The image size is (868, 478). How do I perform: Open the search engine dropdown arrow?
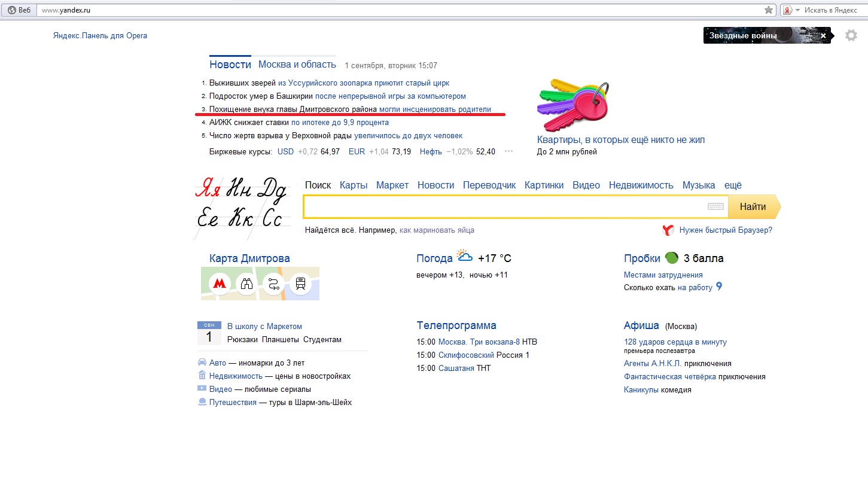pos(797,10)
